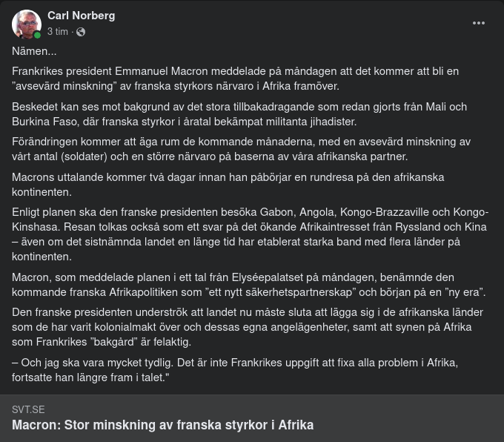Open the Macron headline link preview

(163, 425)
